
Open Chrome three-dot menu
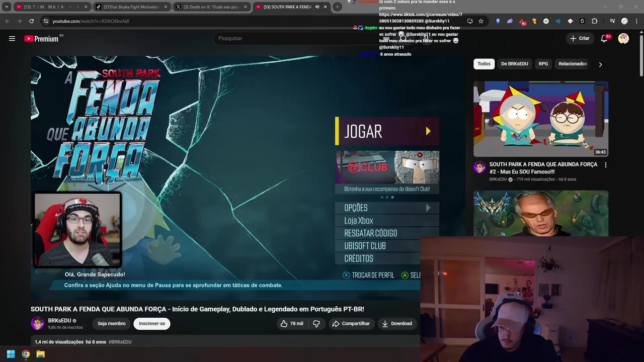coord(636,21)
